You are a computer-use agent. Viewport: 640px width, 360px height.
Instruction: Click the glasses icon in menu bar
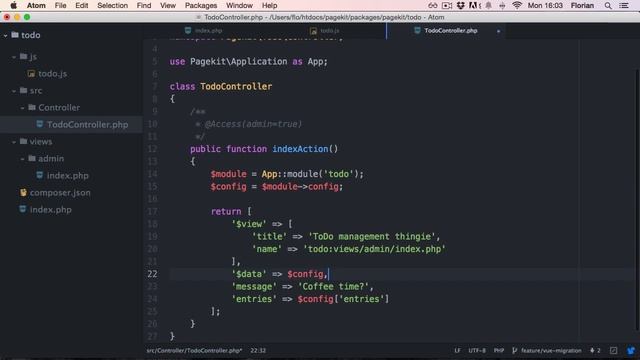pyautogui.click(x=433, y=5)
